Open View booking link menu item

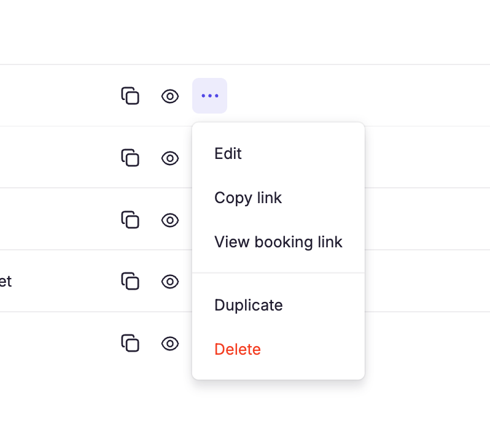coord(278,242)
